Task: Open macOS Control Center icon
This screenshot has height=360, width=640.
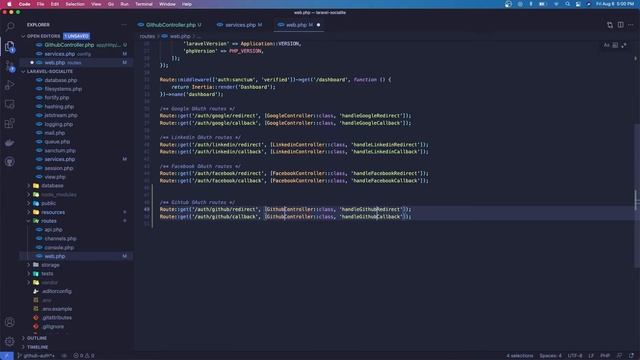Action: pos(578,4)
